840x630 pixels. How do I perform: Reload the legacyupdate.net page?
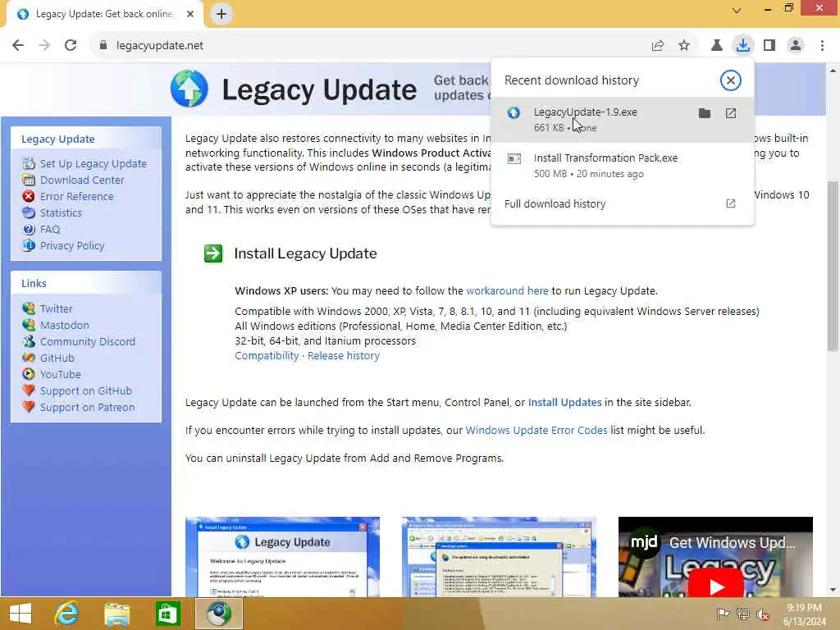pos(71,46)
